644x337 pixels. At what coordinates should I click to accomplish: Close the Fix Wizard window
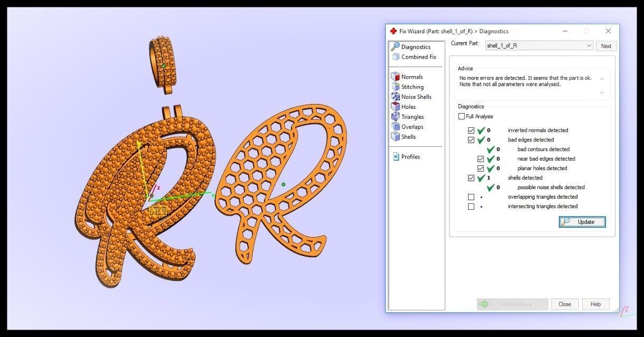(608, 31)
